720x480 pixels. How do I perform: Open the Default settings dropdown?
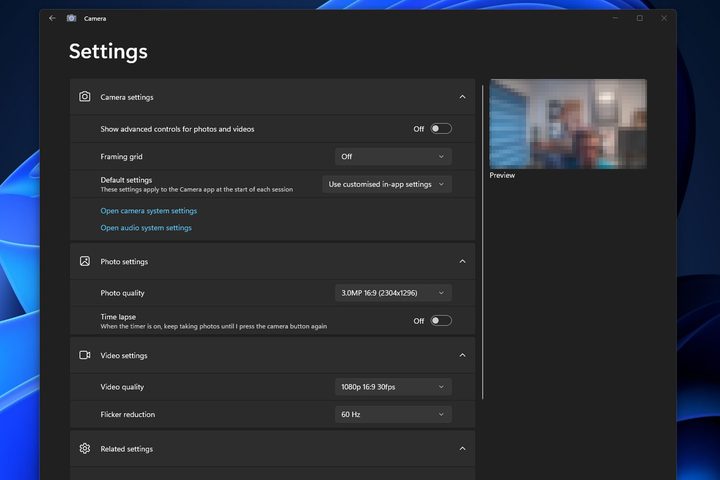tap(387, 184)
